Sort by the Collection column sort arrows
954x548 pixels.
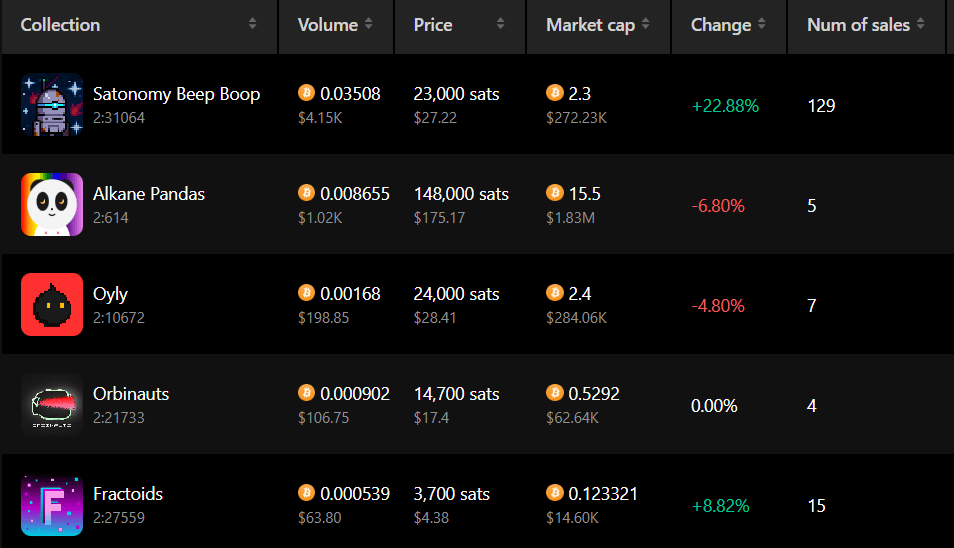click(252, 24)
